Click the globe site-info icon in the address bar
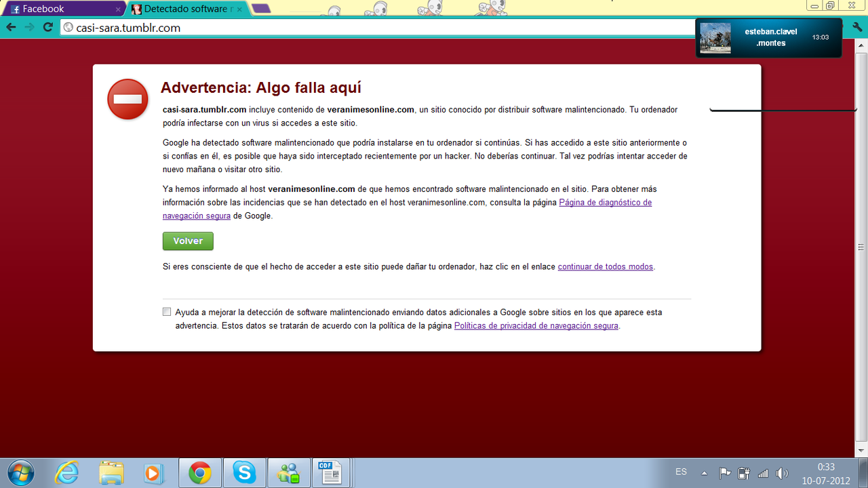This screenshot has height=488, width=868. (68, 28)
